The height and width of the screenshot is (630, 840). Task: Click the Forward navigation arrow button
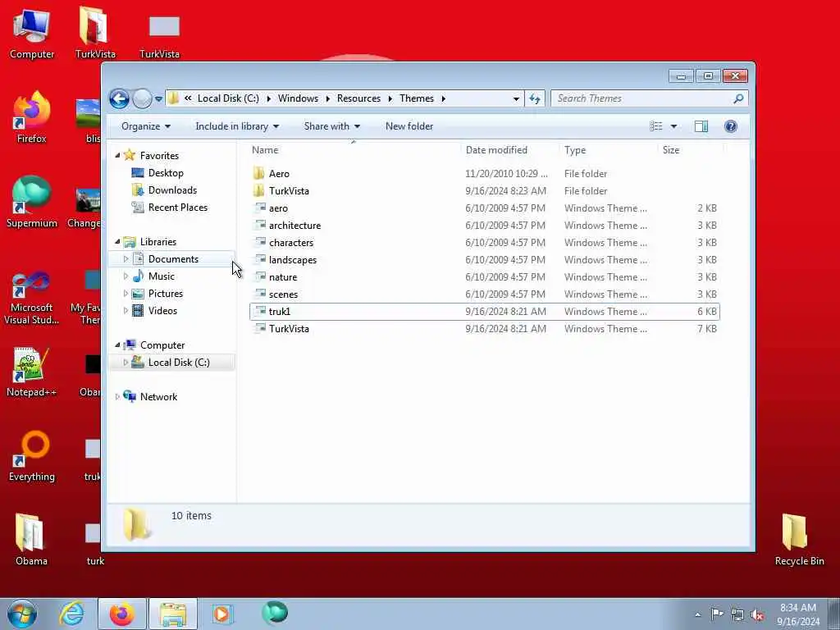142,98
